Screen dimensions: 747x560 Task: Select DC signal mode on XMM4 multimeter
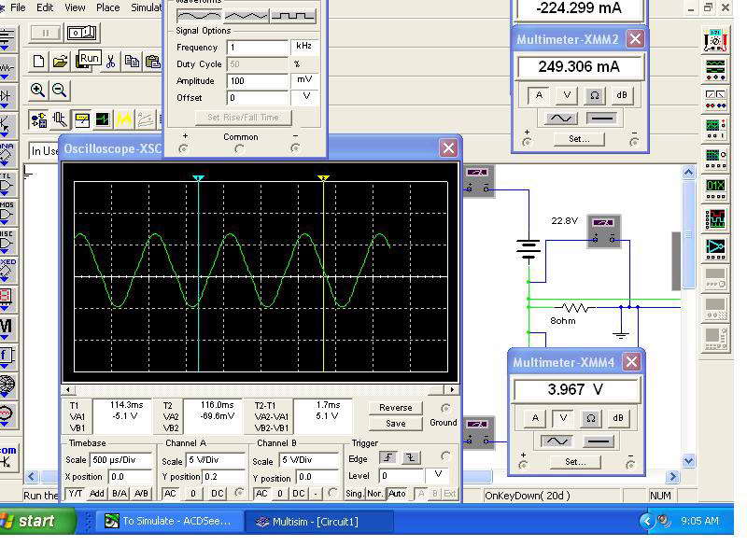click(599, 441)
